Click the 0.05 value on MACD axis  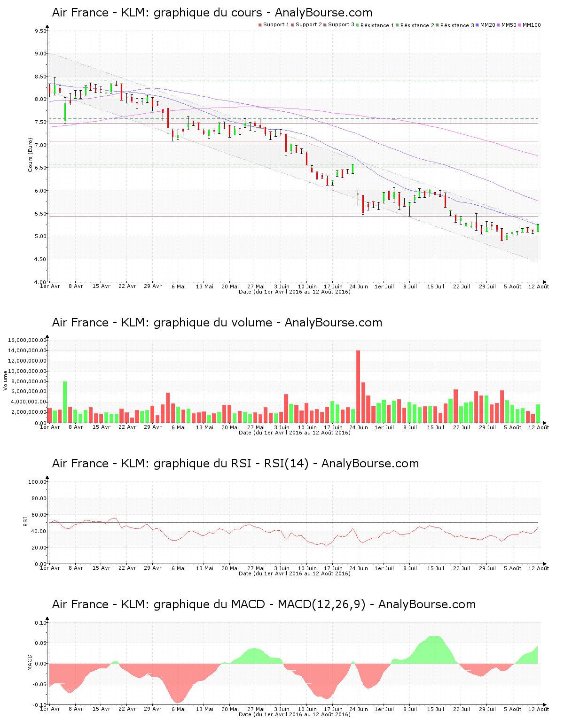tap(41, 643)
